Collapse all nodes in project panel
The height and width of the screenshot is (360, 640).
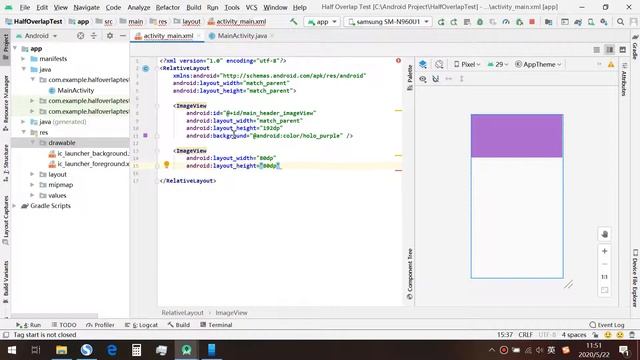coord(93,36)
